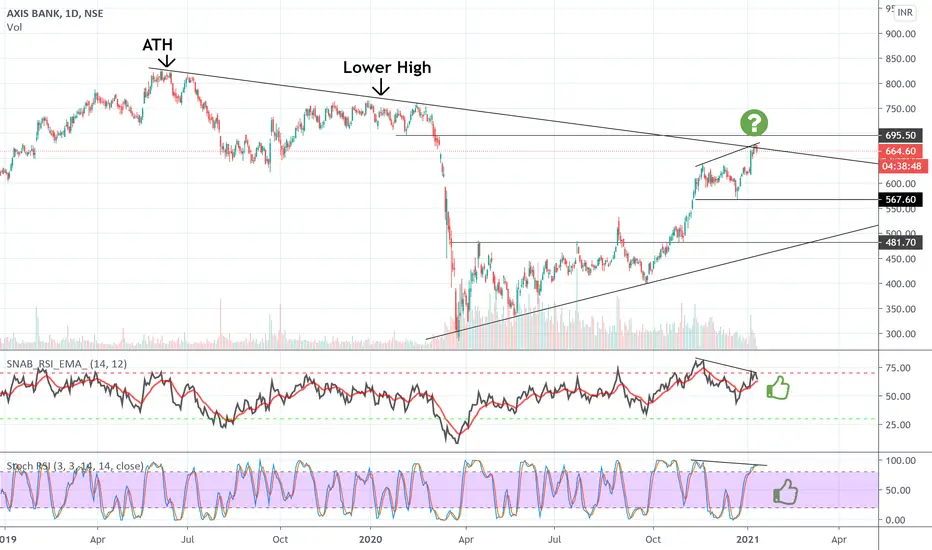Screen dimensions: 932x550
Task: Click the 695.50 price label
Action: pos(900,136)
